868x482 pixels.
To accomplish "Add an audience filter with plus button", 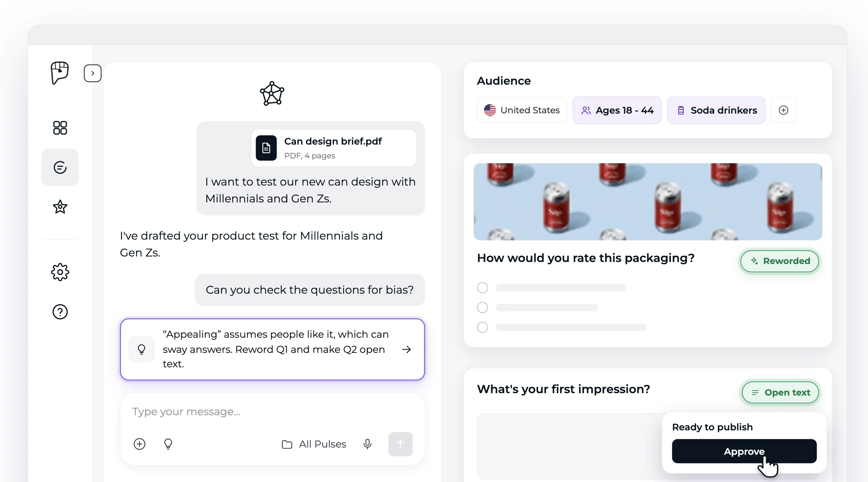I will click(784, 110).
